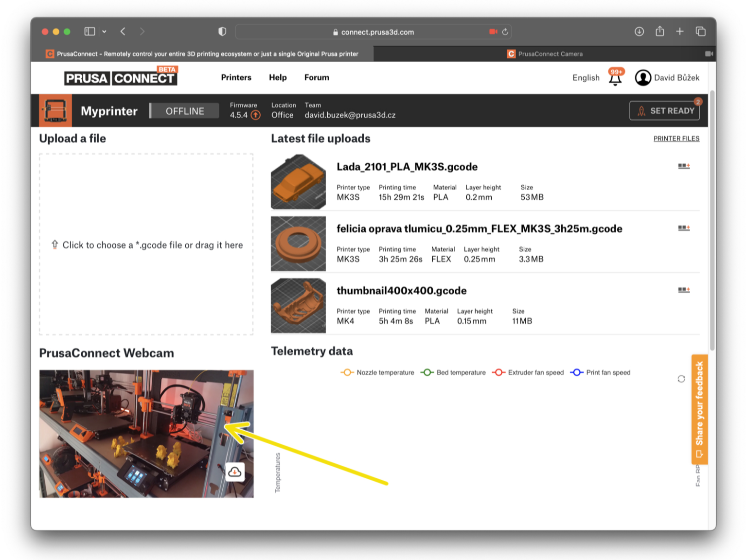Open the Forum menu item

click(x=316, y=77)
